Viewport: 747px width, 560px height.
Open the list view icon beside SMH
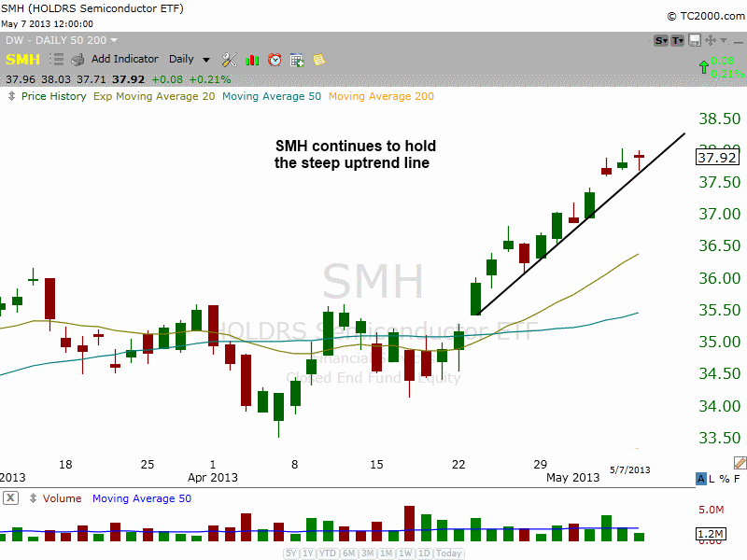tap(57, 60)
